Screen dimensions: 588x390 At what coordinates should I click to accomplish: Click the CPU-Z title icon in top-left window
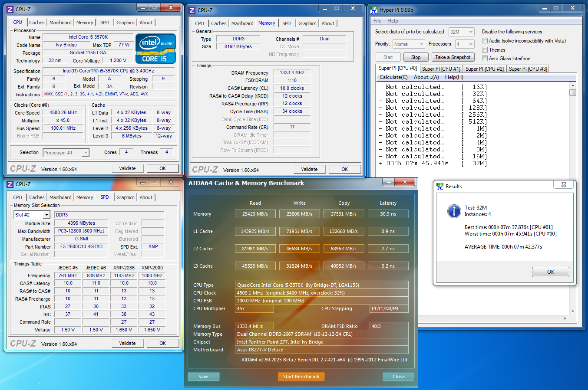point(10,9)
